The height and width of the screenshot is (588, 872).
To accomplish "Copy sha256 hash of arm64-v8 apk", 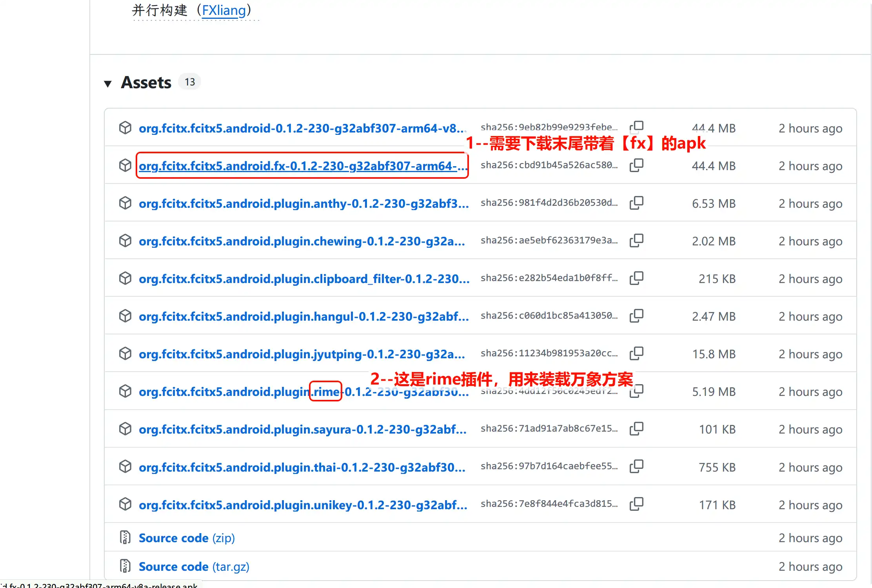I will coord(636,127).
